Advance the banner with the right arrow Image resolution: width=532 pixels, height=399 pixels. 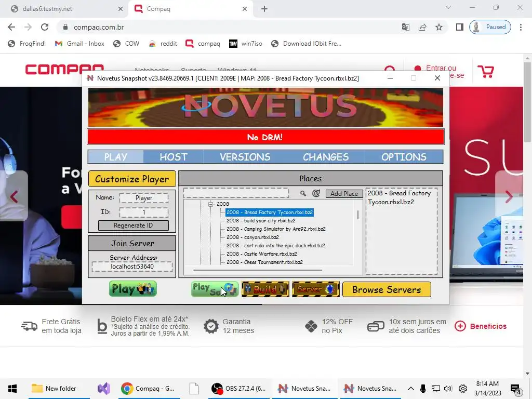509,196
